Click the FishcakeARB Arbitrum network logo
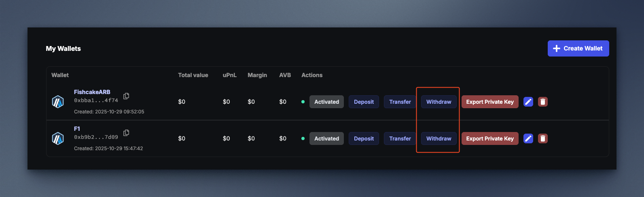Viewport: 644px width, 197px height. [58, 102]
